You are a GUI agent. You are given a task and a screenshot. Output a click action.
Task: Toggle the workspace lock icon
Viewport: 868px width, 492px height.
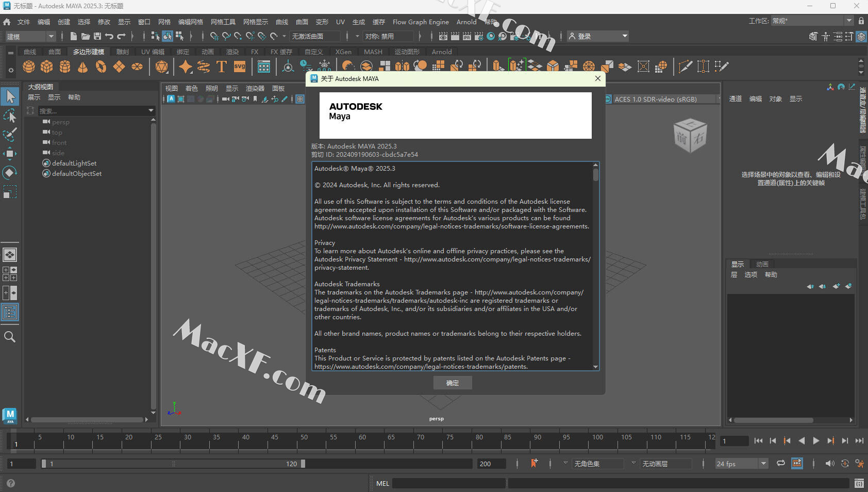click(x=861, y=21)
